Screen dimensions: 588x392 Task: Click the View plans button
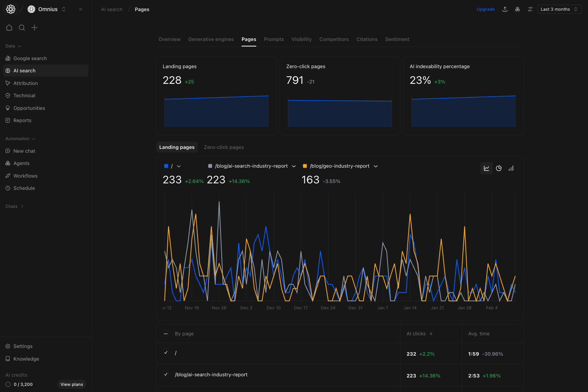tap(71, 384)
